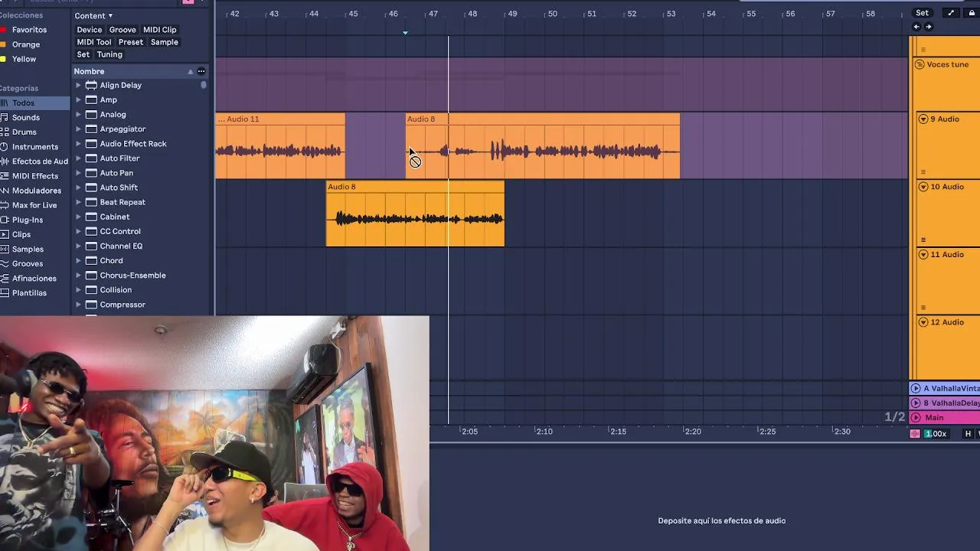Fold the 12 Audio track
This screenshot has height=551, width=980.
[x=923, y=322]
